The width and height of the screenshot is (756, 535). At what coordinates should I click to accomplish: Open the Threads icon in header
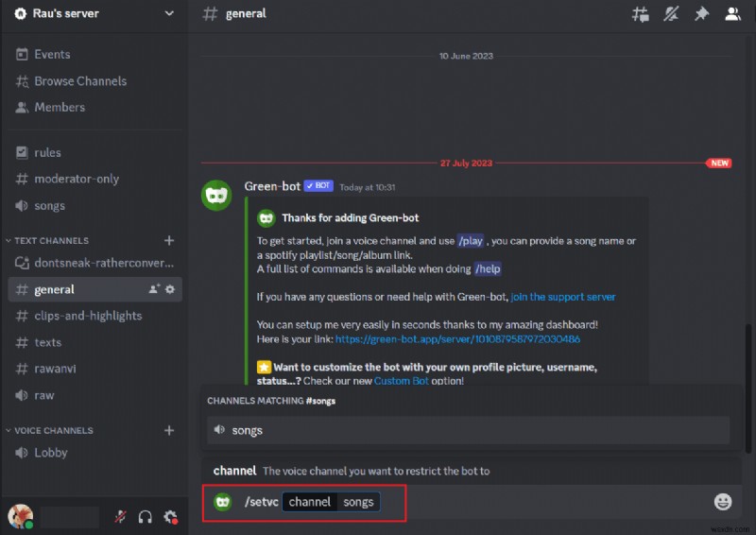click(x=641, y=14)
